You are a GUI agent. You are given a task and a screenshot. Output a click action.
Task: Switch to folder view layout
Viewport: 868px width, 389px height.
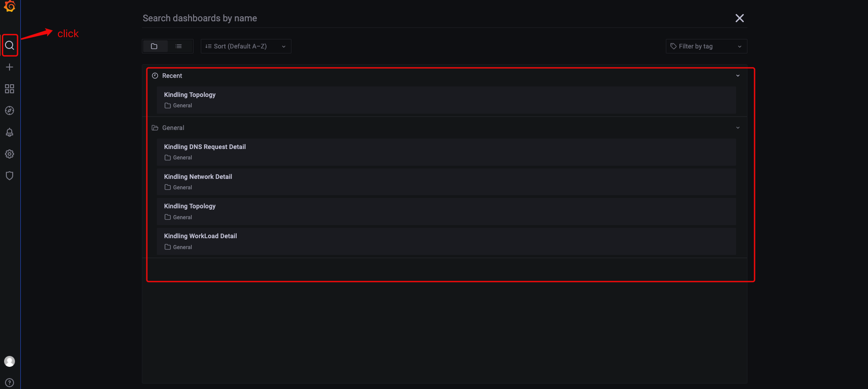(x=155, y=46)
